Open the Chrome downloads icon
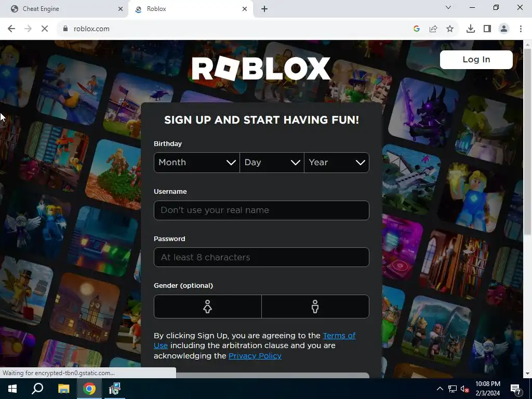Screen dimensions: 532x399 point(471,29)
